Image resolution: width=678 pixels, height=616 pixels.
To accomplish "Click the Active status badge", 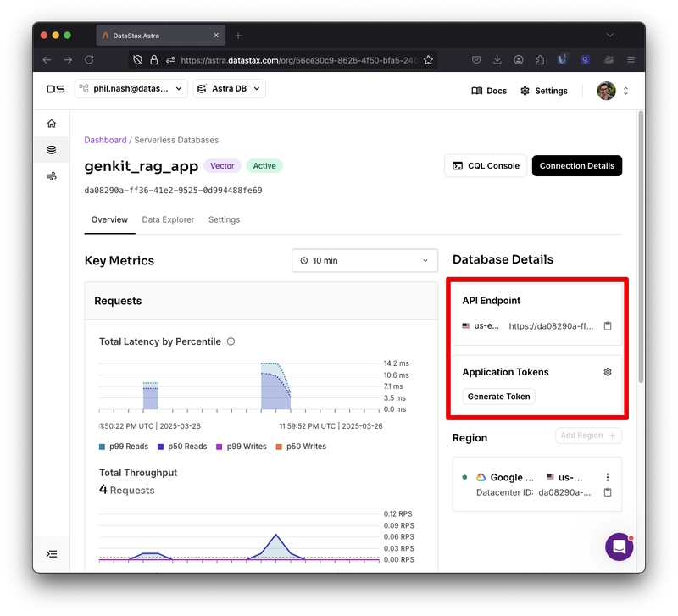I will click(264, 165).
